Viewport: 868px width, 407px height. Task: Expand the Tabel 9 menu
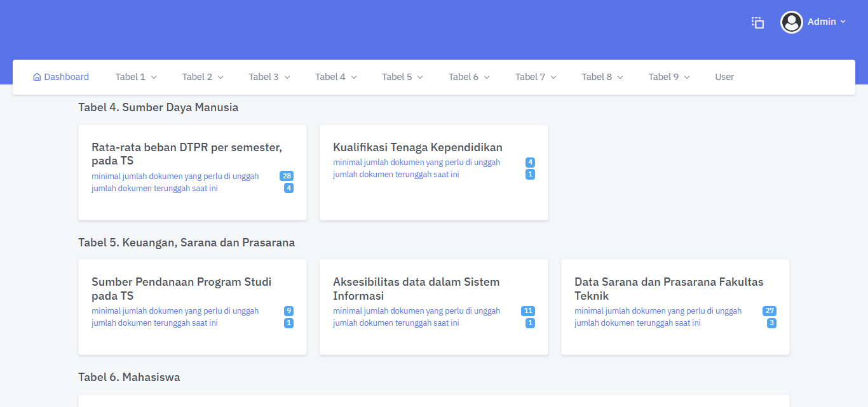(670, 77)
